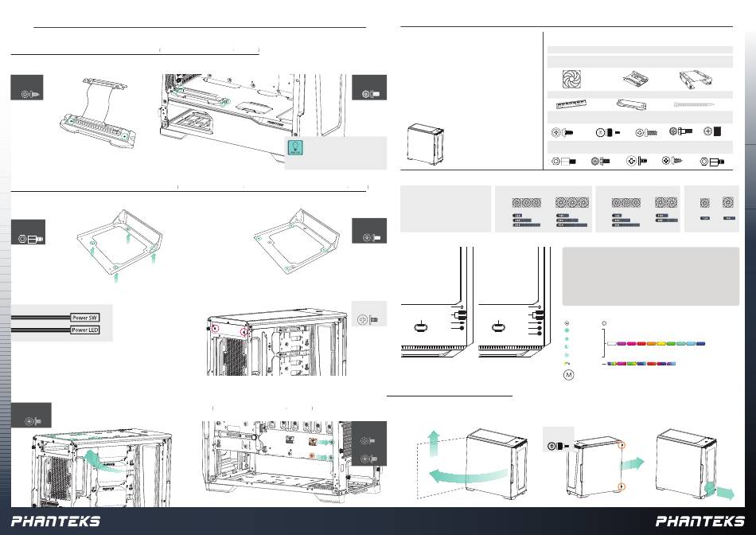Click the riser cable bracket illustration
The height and width of the screenshot is (535, 756).
pos(97,112)
